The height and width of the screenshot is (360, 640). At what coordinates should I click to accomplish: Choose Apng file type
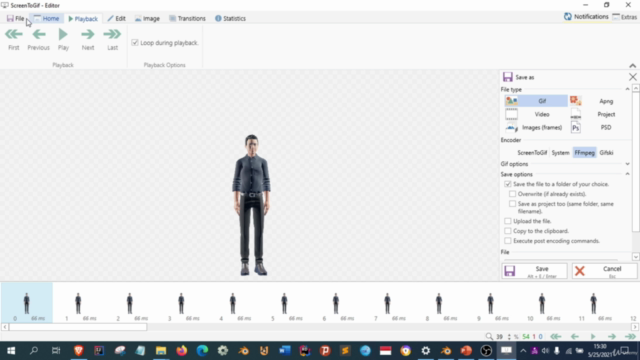point(600,101)
